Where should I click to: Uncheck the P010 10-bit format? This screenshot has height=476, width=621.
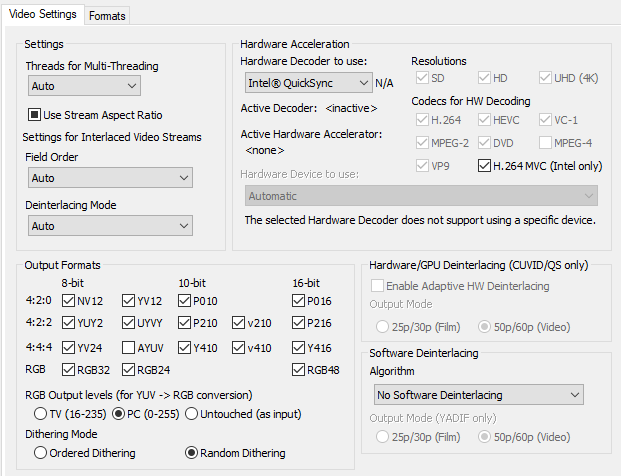coord(185,300)
